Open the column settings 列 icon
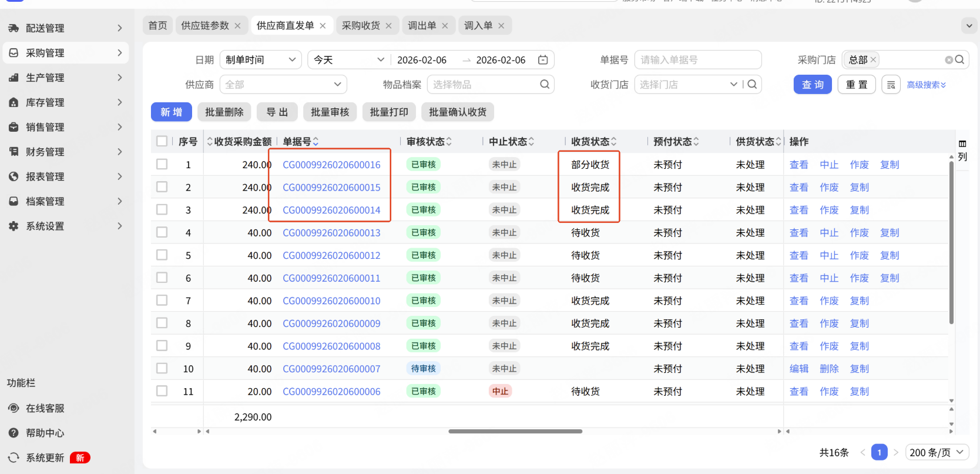This screenshot has width=980, height=474. tap(962, 151)
